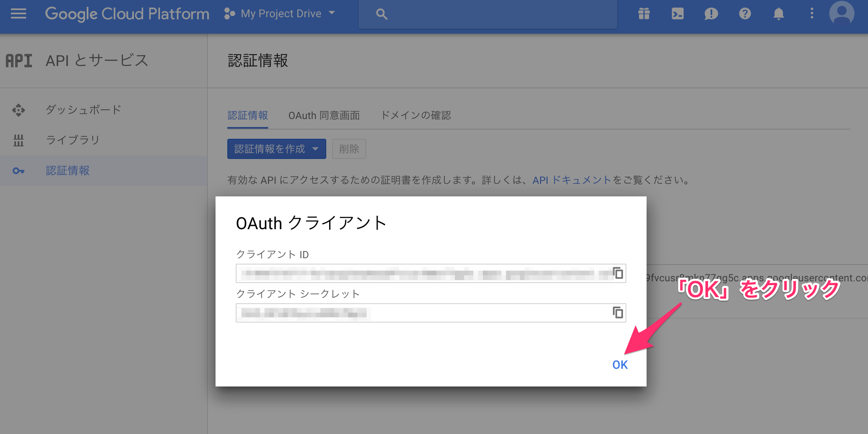This screenshot has height=434, width=868.
Task: Open the user account avatar
Action: tap(841, 13)
